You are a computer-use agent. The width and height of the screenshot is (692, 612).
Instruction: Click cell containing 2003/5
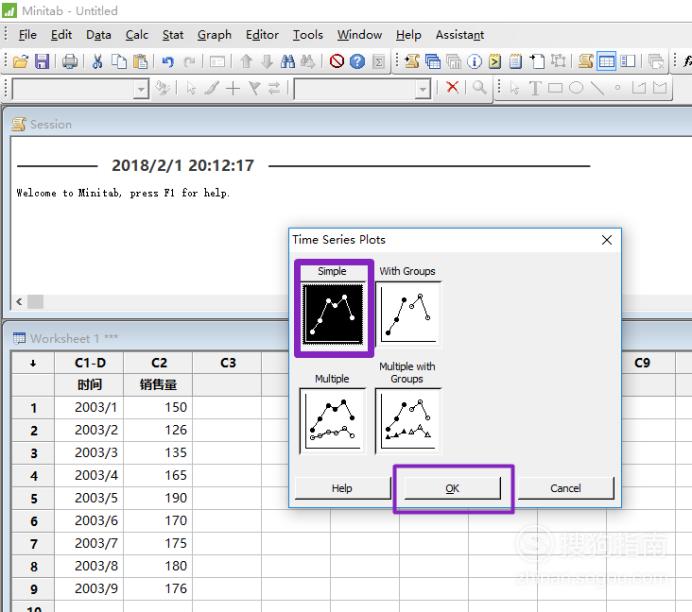90,498
